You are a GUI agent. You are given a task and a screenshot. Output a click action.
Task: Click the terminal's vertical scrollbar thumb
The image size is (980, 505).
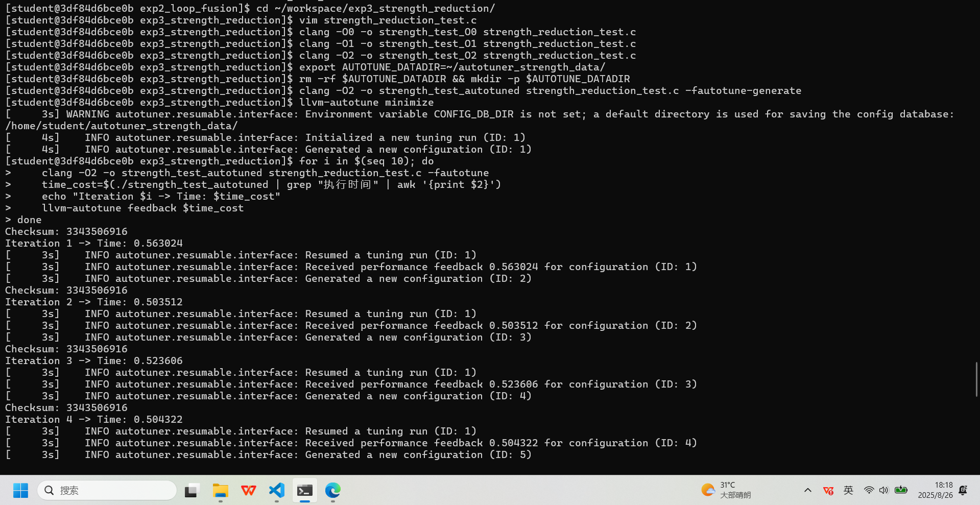click(976, 379)
